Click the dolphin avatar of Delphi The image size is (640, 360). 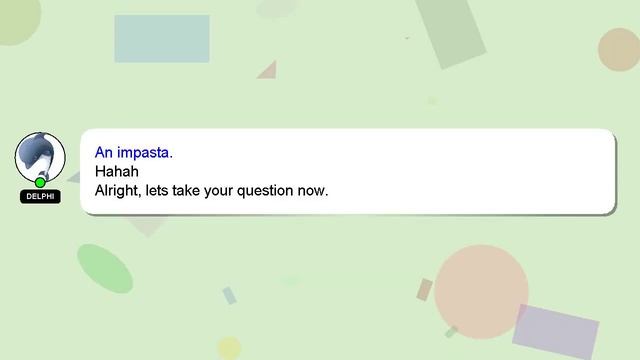[x=40, y=157]
